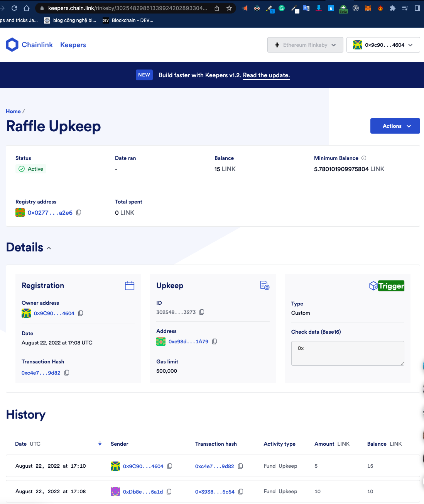
Task: Open registration transaction hash 0xc4e7...9d82
Action: (x=41, y=373)
